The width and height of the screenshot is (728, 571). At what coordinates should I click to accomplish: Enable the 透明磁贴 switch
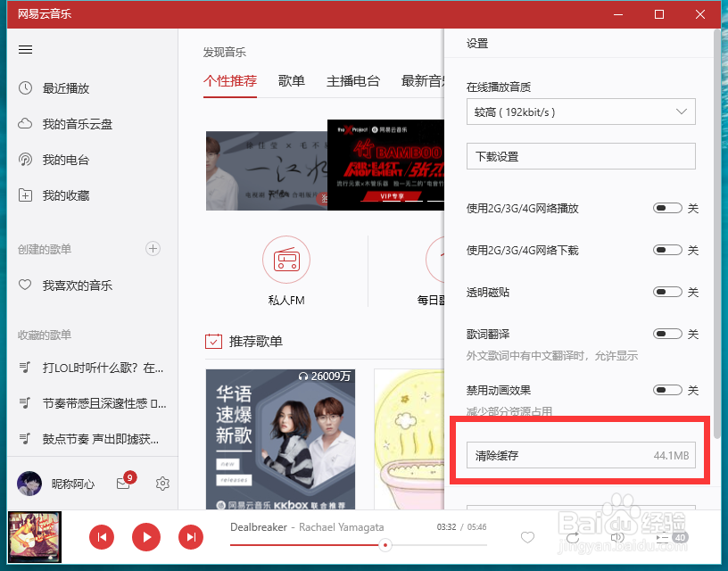[x=667, y=292]
